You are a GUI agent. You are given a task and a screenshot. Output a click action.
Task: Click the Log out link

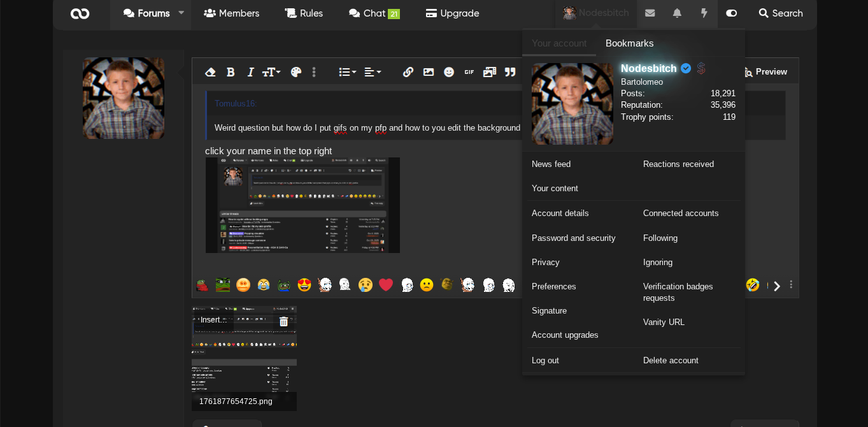tap(545, 360)
